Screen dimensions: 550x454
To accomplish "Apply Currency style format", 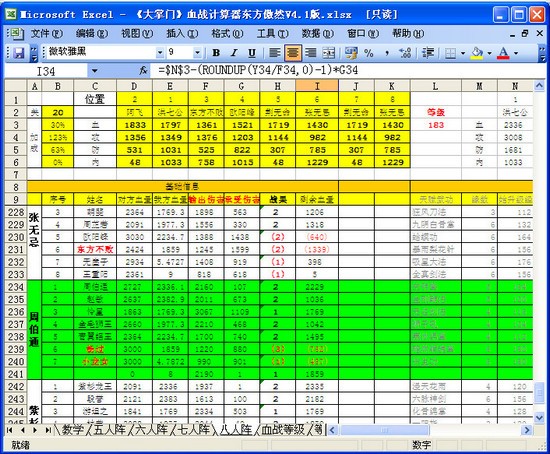I will pyautogui.click(x=351, y=53).
